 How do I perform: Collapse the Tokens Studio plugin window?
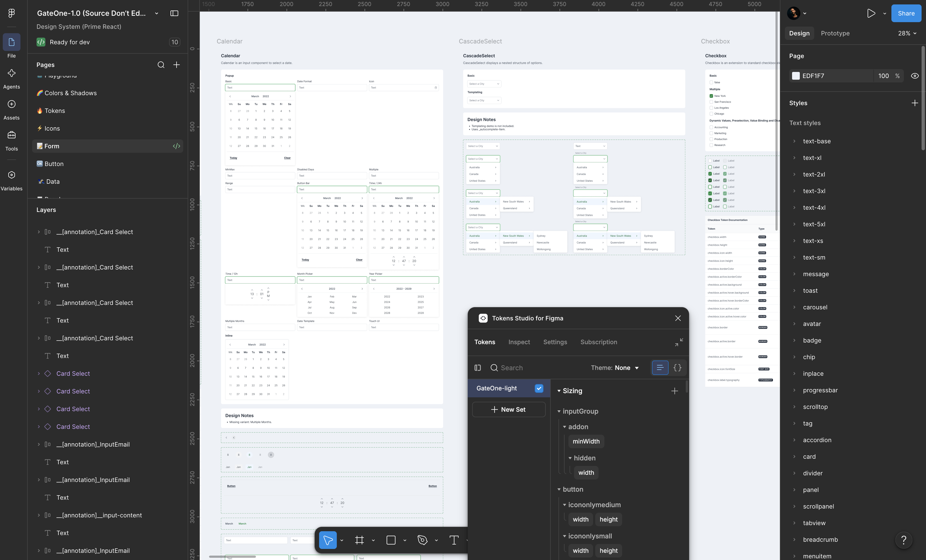click(679, 342)
